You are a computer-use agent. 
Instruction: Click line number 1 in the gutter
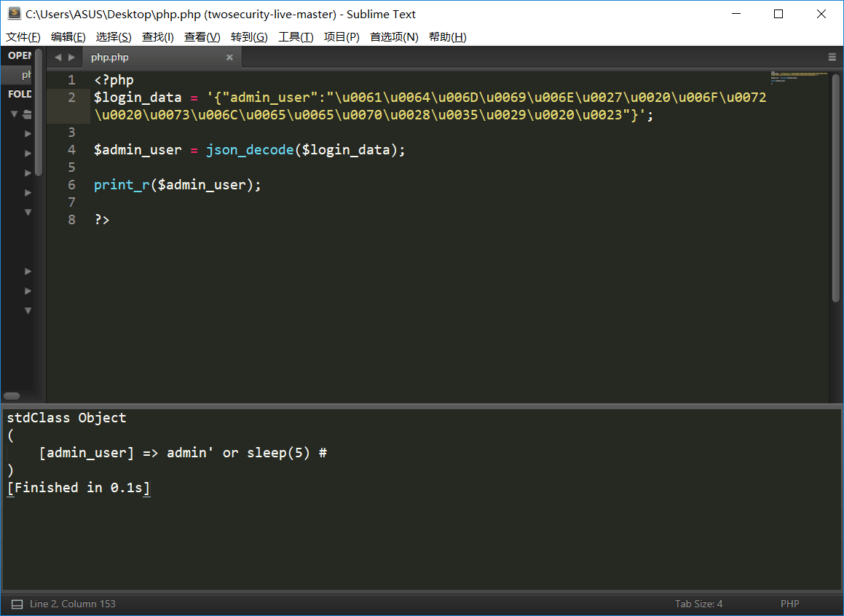(x=71, y=80)
